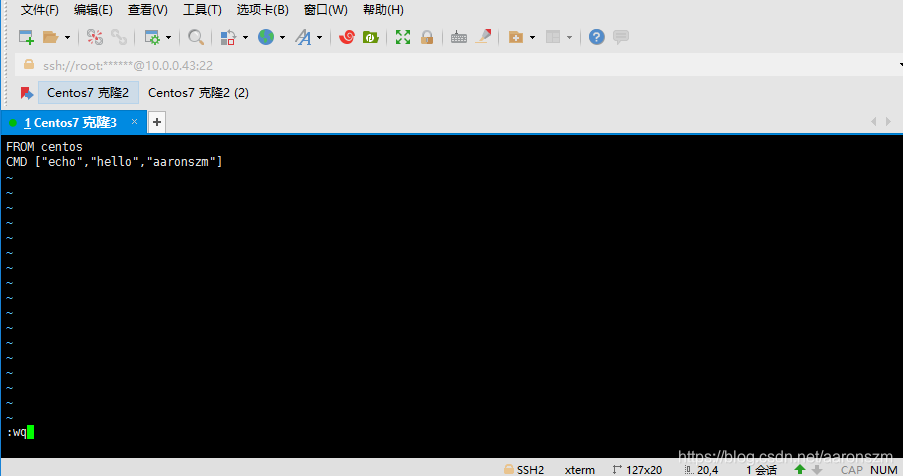Open the 选项卡(B) menu
The height and width of the screenshot is (476, 903).
[x=263, y=10]
